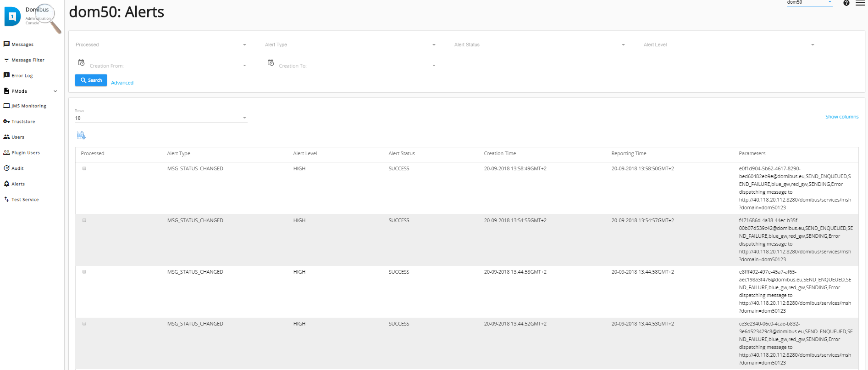Tick Processed checkbox for 13:44:58 alert

coord(84,272)
